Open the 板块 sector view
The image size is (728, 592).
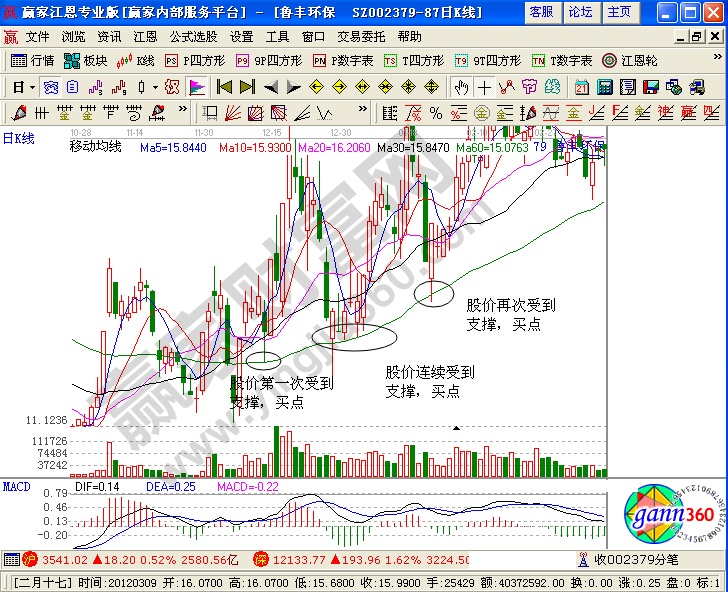tap(85, 60)
